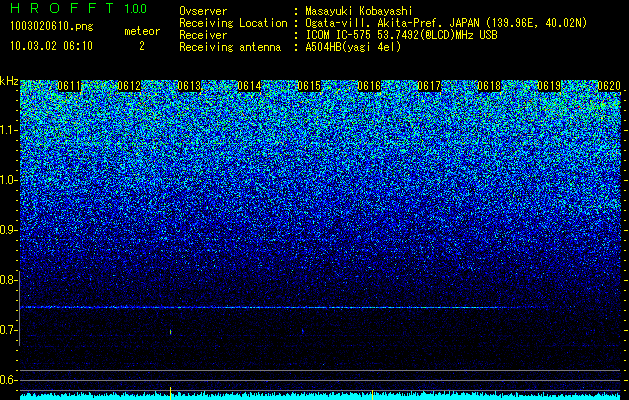Click the 0612 time marker
This screenshot has width=629, height=400.
click(130, 86)
